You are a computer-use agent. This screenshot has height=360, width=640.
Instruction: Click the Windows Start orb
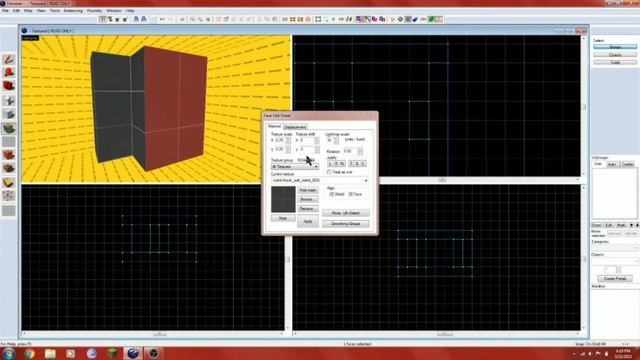point(9,353)
